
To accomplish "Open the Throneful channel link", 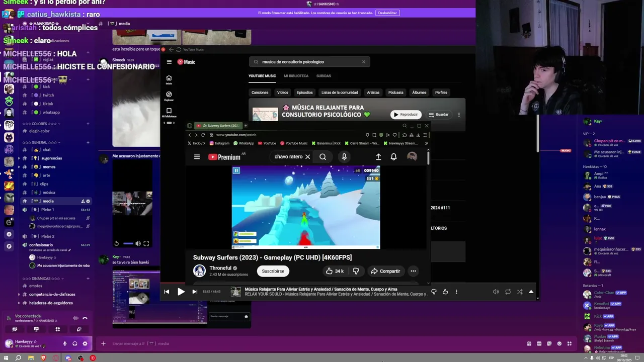I will pyautogui.click(x=220, y=268).
